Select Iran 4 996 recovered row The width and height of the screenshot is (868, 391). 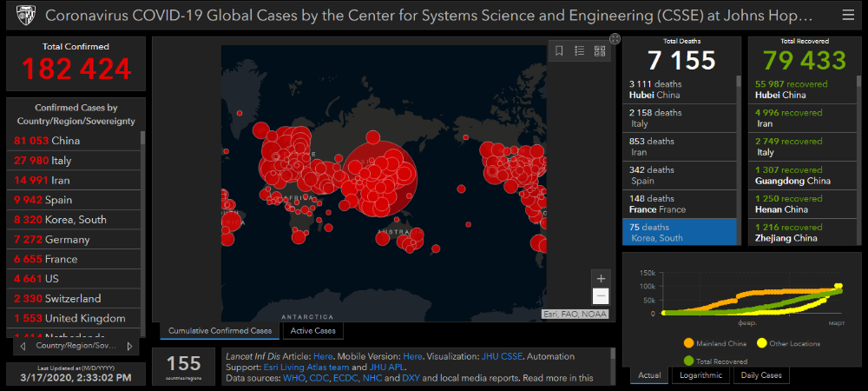(803, 118)
